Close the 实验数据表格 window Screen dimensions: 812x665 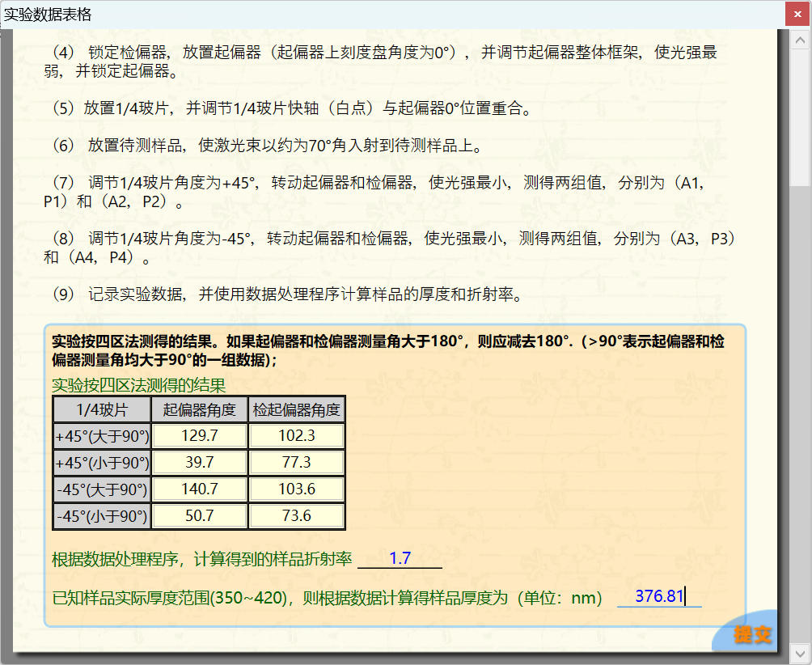pos(797,14)
